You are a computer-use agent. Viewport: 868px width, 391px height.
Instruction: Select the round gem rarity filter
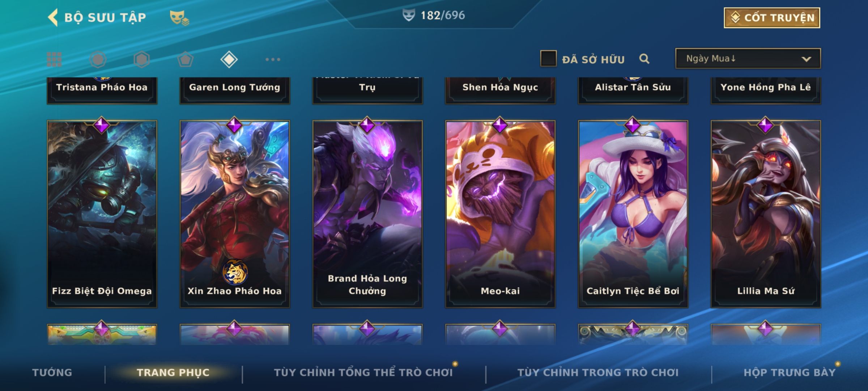pyautogui.click(x=98, y=59)
